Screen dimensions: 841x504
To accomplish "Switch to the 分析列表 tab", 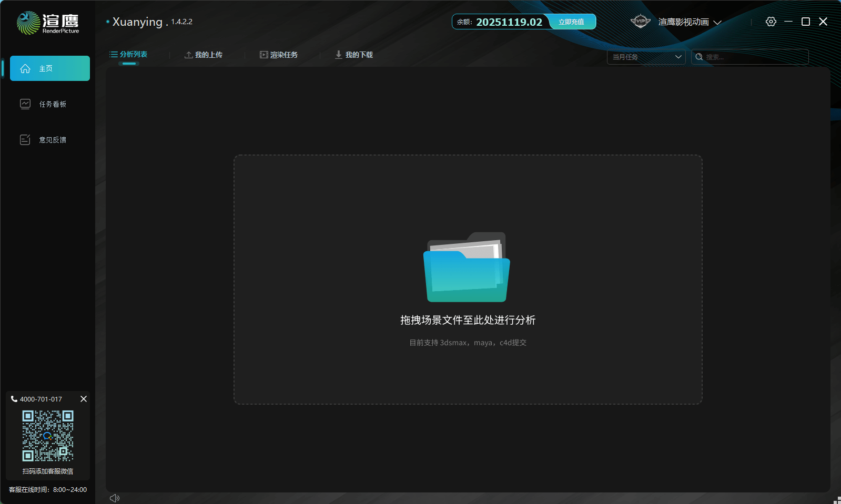I will click(x=128, y=55).
